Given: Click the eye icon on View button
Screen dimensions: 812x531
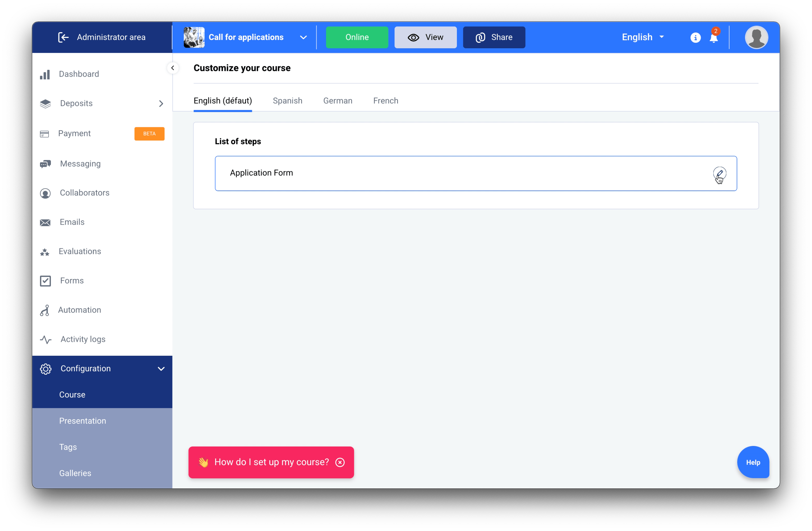Looking at the screenshot, I should [413, 38].
